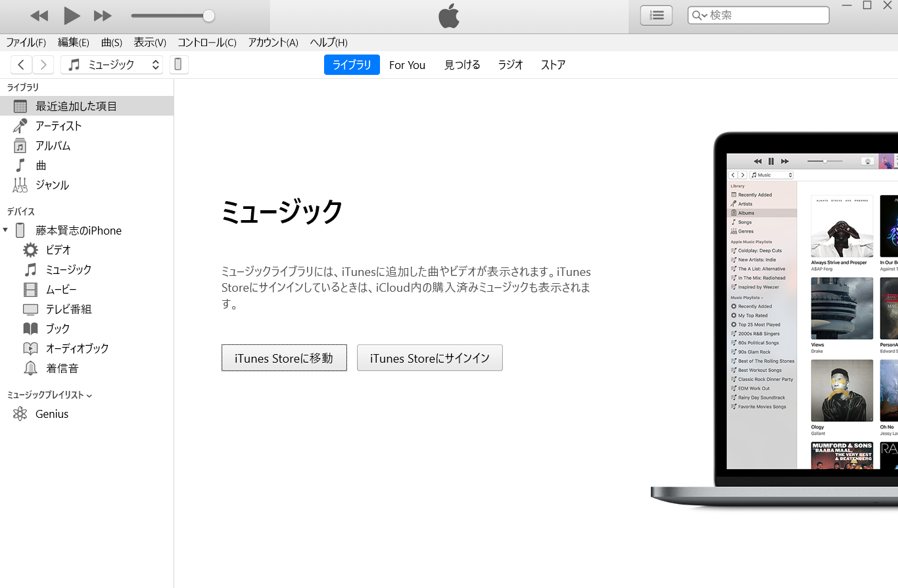Screen dimensions: 898x588
Task: Click the MacBook promotional image
Action: click(x=774, y=320)
